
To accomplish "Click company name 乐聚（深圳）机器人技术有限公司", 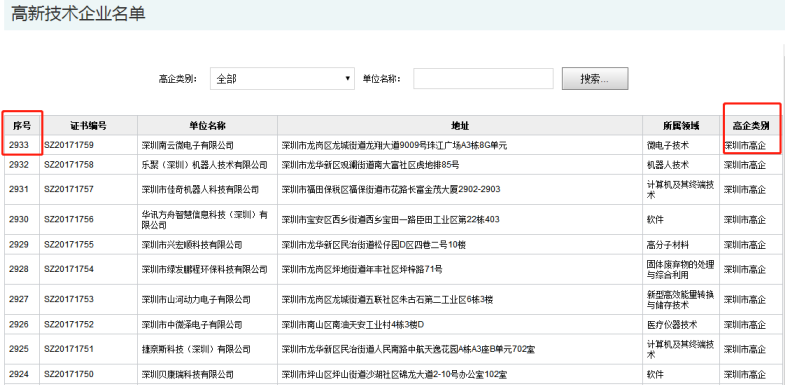I will [205, 164].
